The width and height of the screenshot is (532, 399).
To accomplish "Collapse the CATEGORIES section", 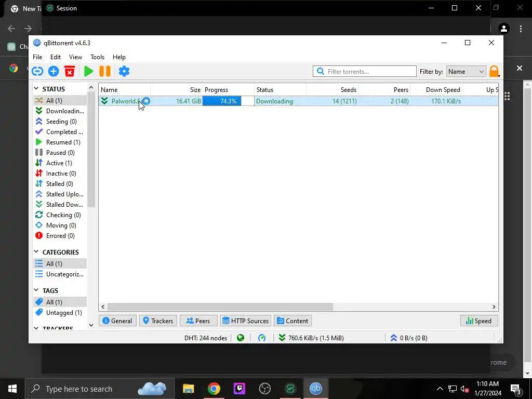I will [x=36, y=252].
